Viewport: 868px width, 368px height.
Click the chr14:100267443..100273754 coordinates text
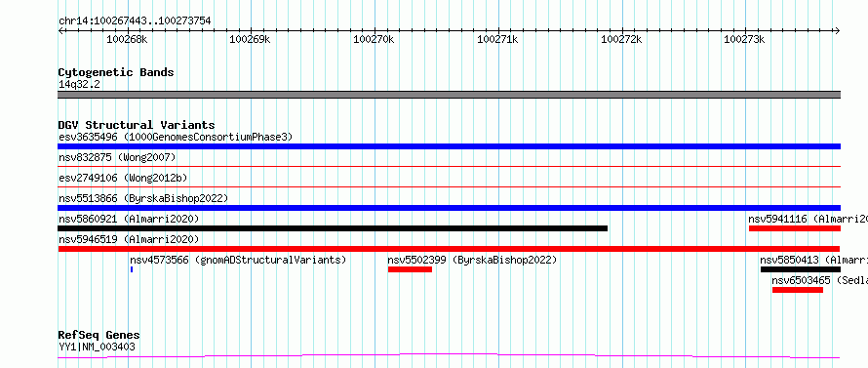tap(135, 21)
